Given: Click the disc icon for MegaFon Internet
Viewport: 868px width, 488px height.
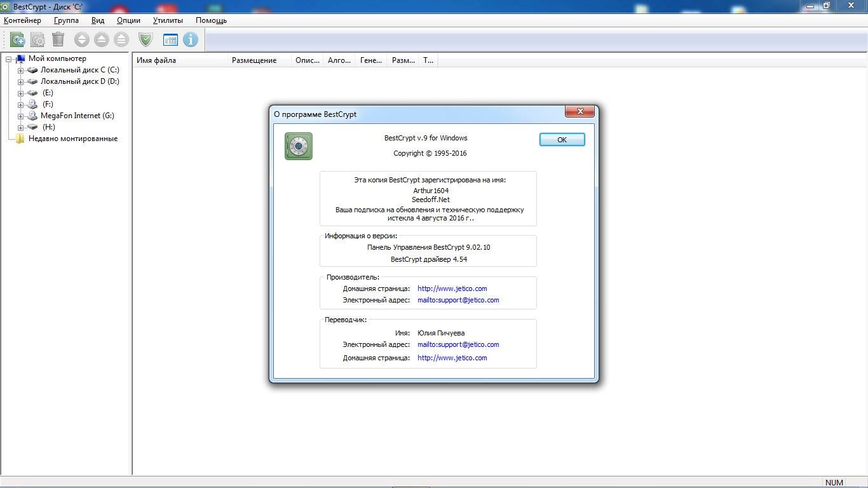Looking at the screenshot, I should tap(32, 116).
